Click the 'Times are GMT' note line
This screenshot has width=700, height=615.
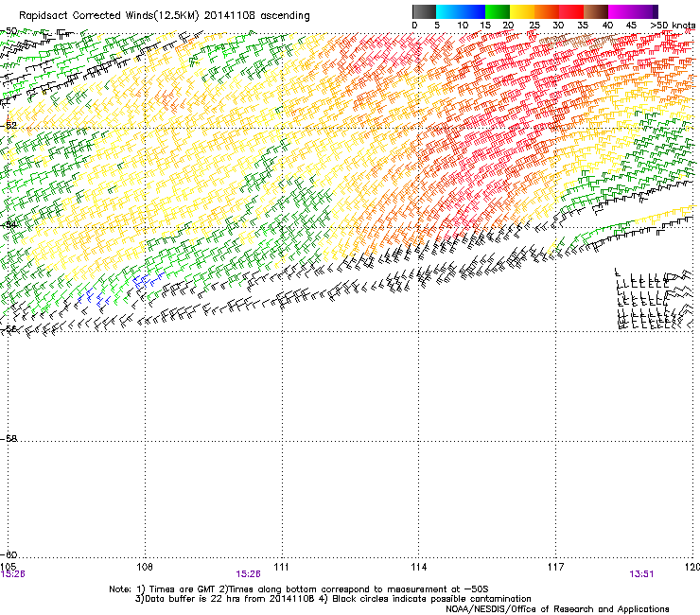point(299,589)
